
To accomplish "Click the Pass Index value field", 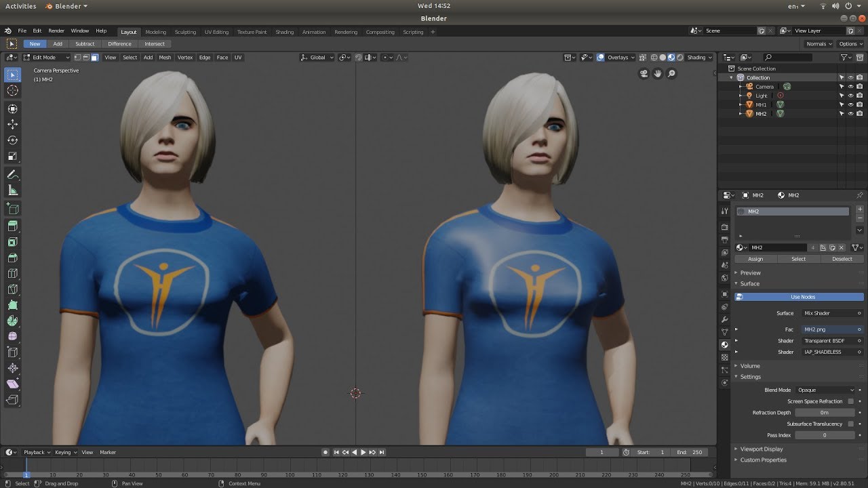I will 825,435.
